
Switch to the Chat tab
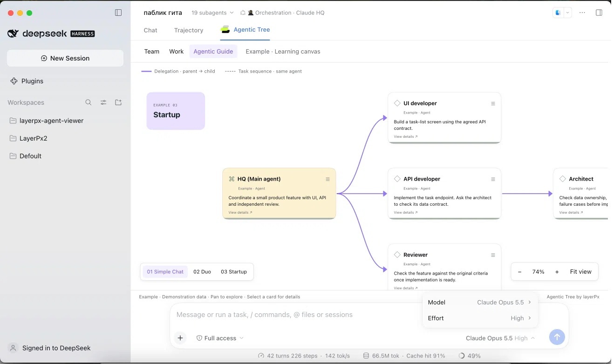(x=150, y=30)
